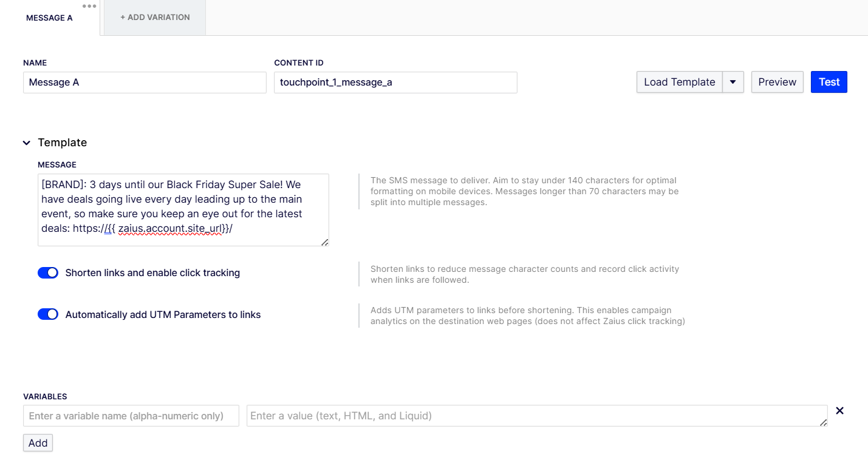Screen dimensions: 868x460
Task: Select the + Add Variation tab
Action: [x=155, y=18]
